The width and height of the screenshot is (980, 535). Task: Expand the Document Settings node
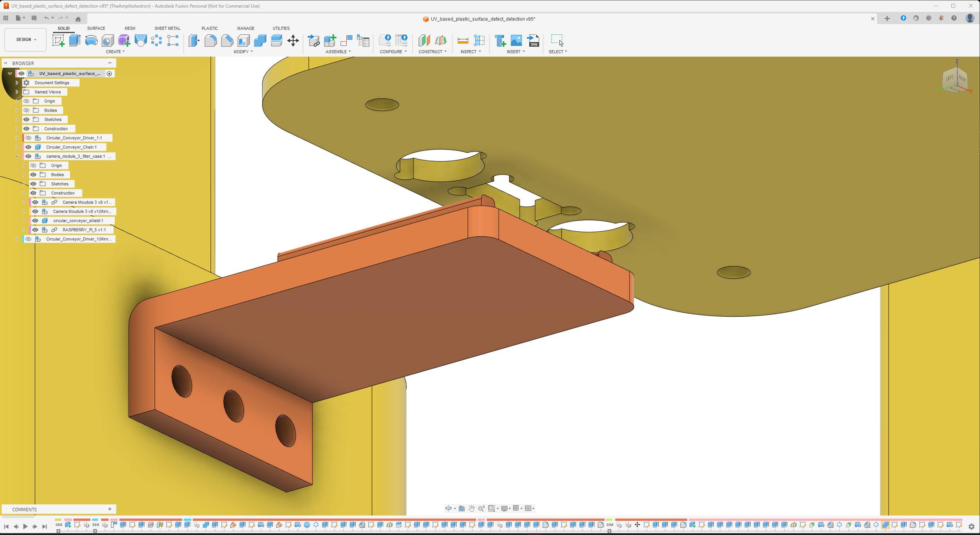coord(17,83)
